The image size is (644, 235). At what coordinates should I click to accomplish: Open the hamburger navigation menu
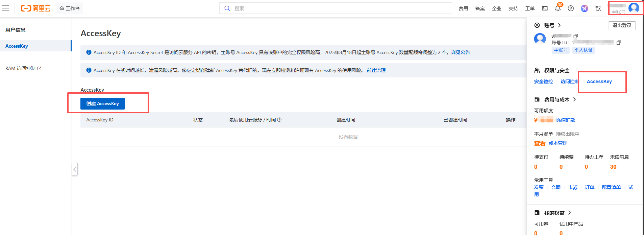coord(6,8)
